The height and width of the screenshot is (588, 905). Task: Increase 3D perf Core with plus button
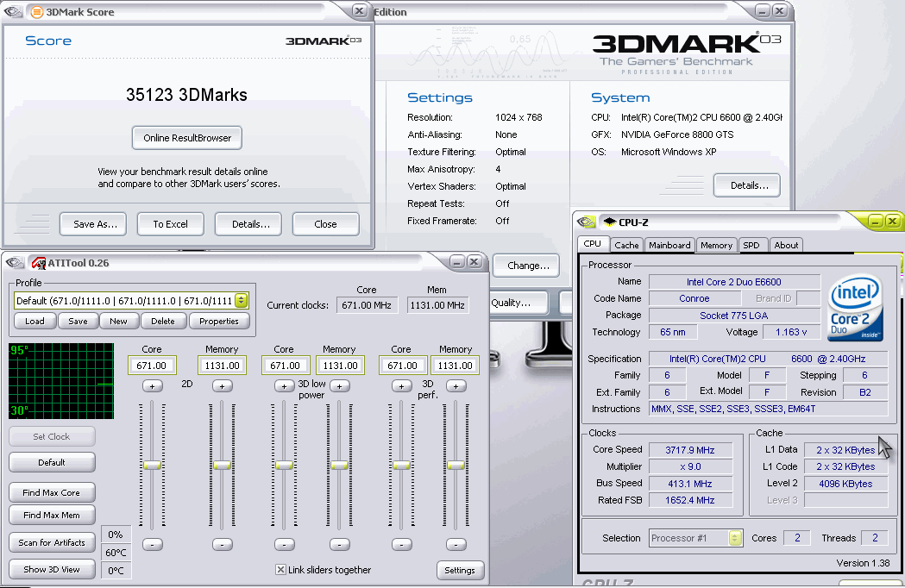point(402,386)
